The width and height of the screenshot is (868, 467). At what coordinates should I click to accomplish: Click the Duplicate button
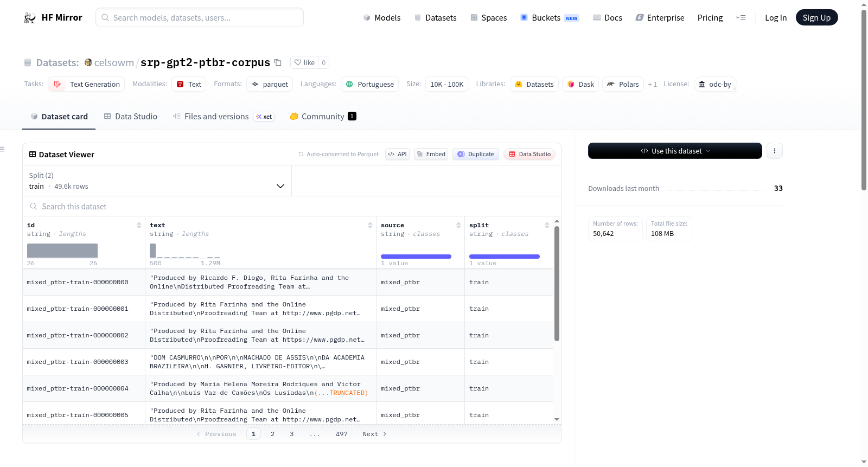(x=476, y=154)
